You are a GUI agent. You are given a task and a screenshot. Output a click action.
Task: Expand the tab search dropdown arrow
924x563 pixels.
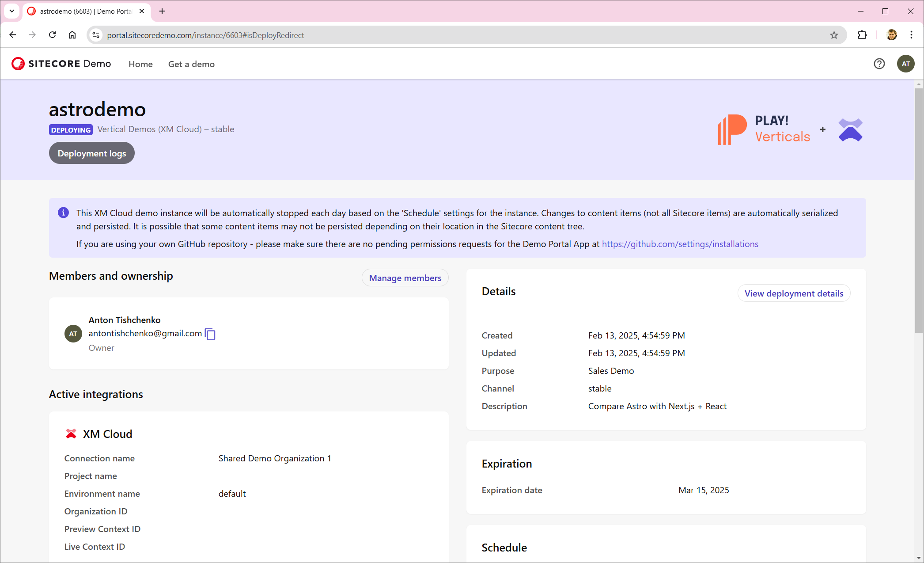pos(12,11)
